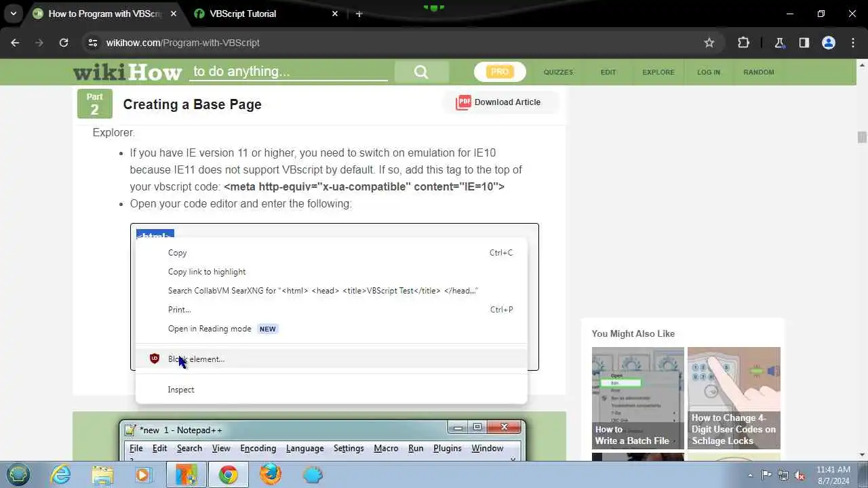868x488 pixels.
Task: Open the QUIZZES header link
Action: tap(558, 72)
